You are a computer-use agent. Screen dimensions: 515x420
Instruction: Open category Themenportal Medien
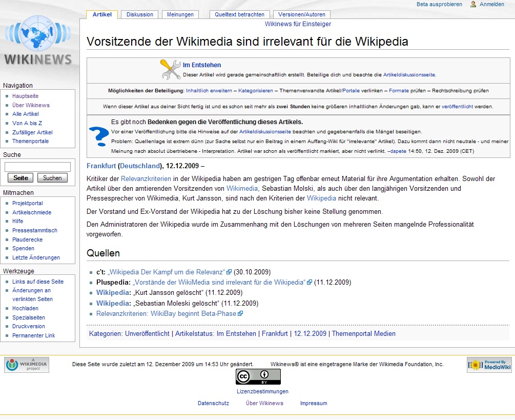(x=364, y=333)
